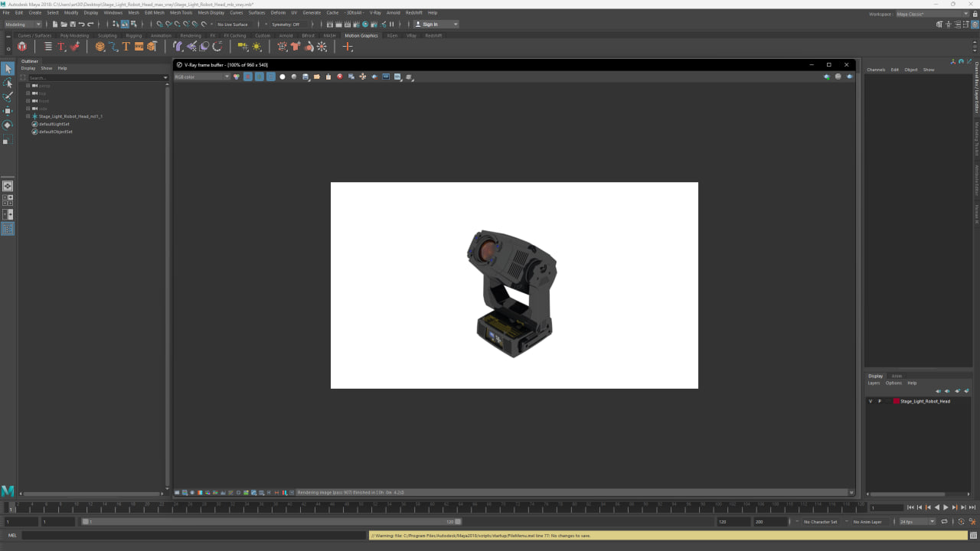Viewport: 980px width, 551px height.
Task: Switch to the Anim tab in layer editor
Action: tap(897, 376)
